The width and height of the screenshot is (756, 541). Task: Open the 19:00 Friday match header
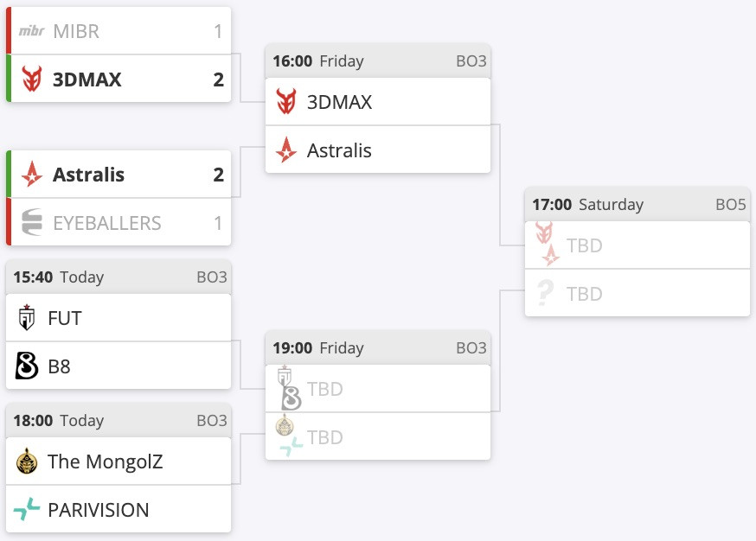[x=378, y=348]
